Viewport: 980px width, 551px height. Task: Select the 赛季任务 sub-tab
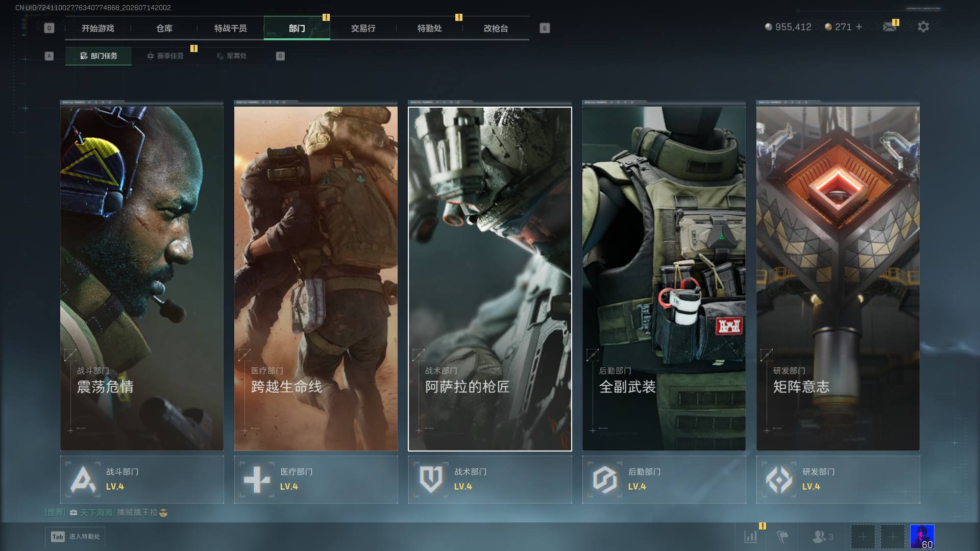pyautogui.click(x=165, y=56)
